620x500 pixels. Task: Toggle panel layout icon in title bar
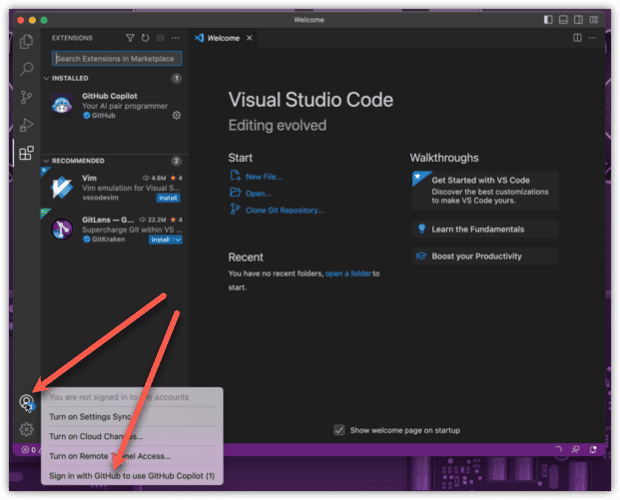(563, 20)
